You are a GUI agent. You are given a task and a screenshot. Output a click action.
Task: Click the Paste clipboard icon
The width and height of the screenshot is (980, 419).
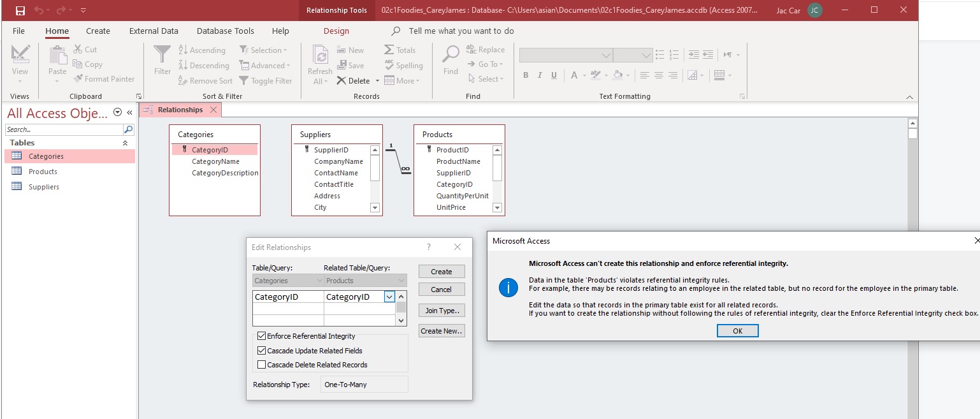click(x=57, y=55)
